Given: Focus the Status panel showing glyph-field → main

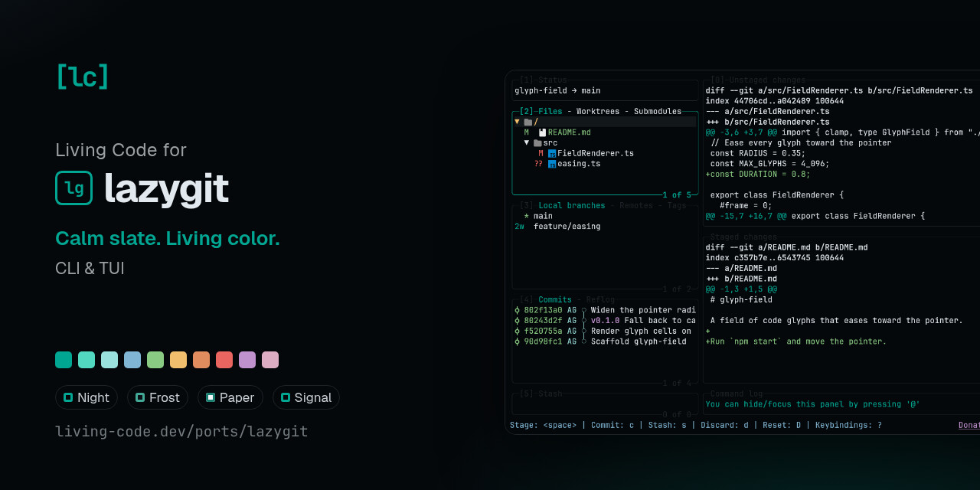Looking at the screenshot, I should click(605, 90).
